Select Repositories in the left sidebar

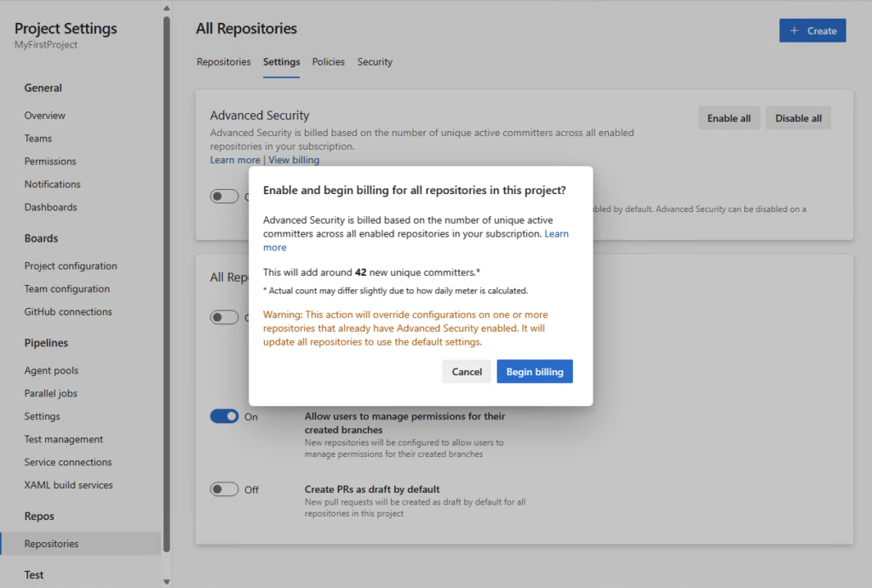click(x=51, y=543)
